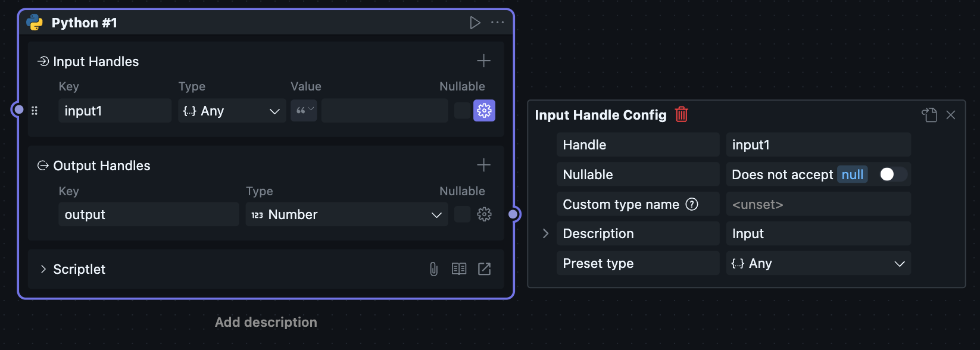
Task: Open the Preset type dropdown
Action: click(x=818, y=263)
